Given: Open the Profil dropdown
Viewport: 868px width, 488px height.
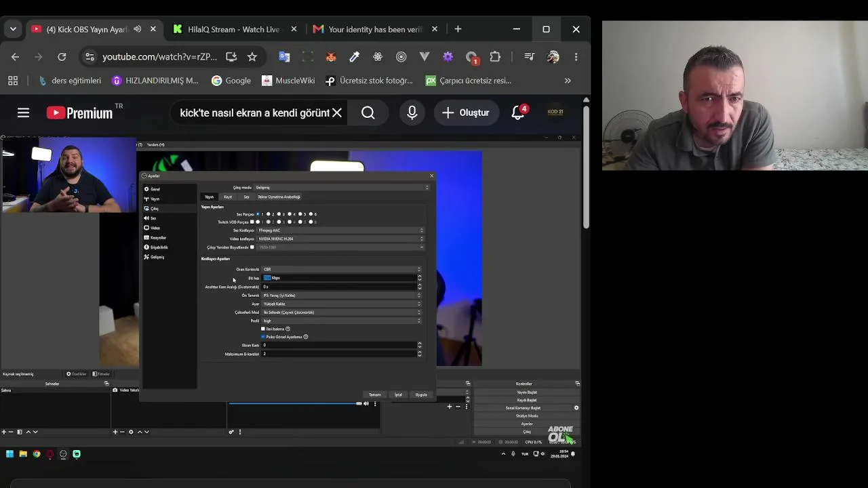Looking at the screenshot, I should (342, 321).
